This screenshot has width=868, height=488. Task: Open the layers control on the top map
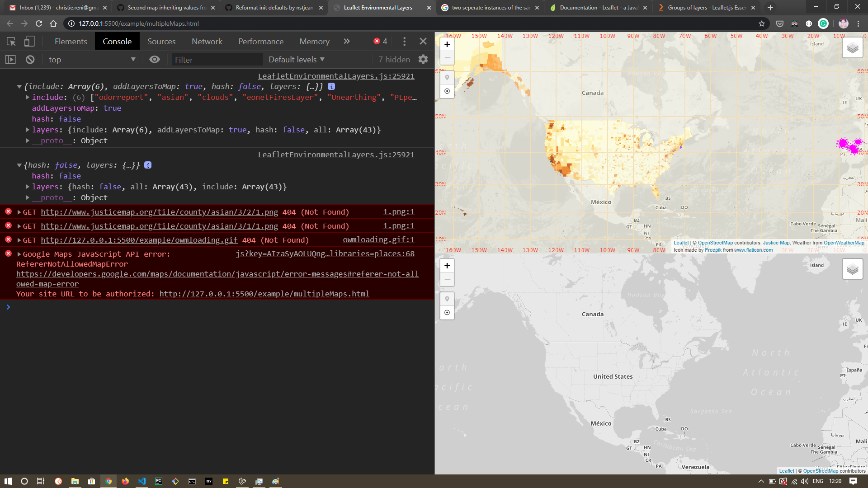853,47
